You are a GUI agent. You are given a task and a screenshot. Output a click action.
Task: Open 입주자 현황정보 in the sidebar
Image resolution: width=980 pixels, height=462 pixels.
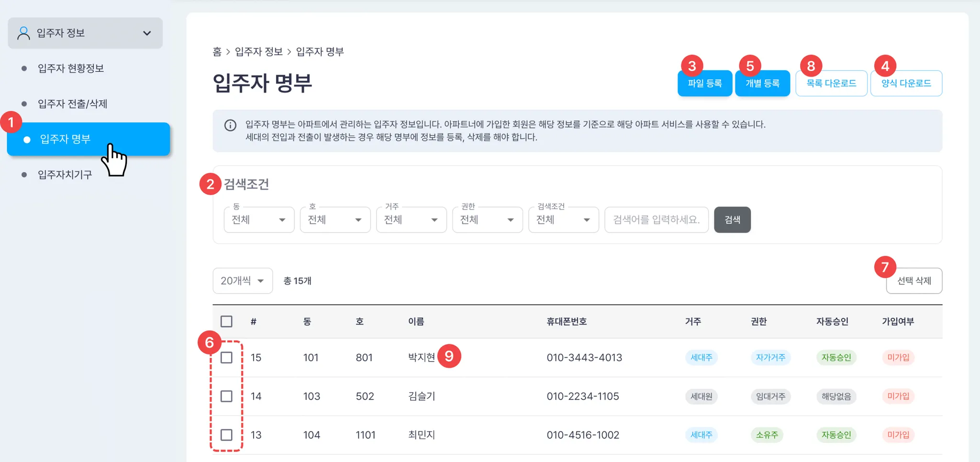point(71,68)
